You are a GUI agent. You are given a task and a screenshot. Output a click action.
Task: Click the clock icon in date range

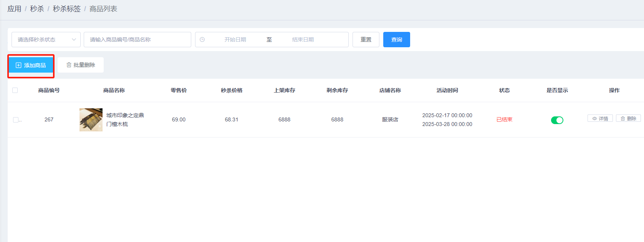202,40
